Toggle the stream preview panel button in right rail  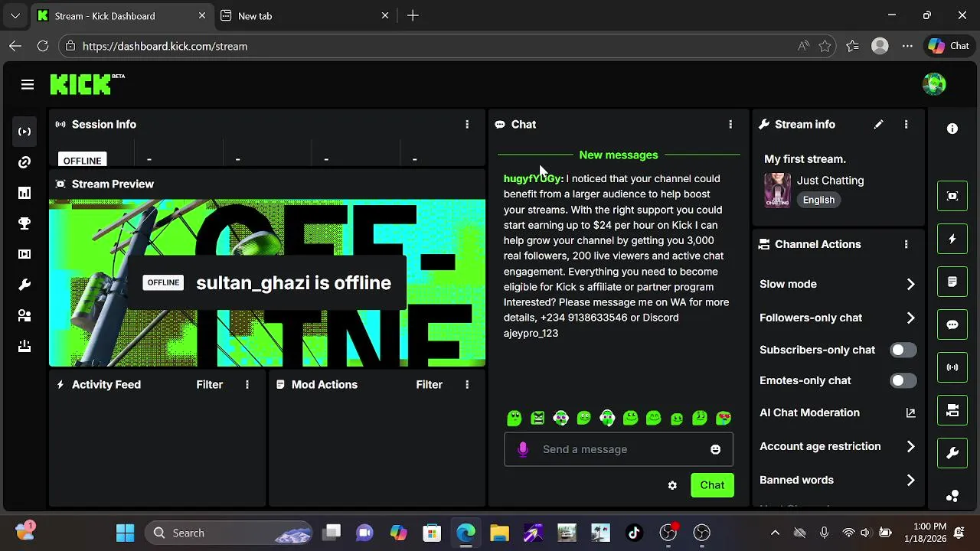coord(952,196)
